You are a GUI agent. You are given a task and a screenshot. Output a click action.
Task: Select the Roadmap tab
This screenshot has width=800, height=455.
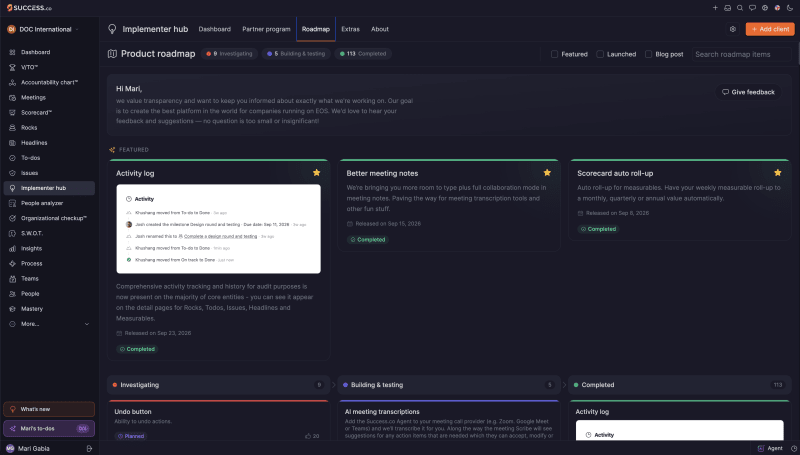pos(316,29)
